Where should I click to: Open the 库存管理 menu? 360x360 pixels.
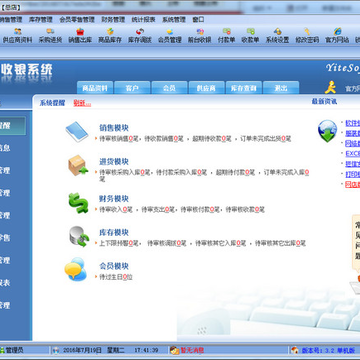point(41,20)
